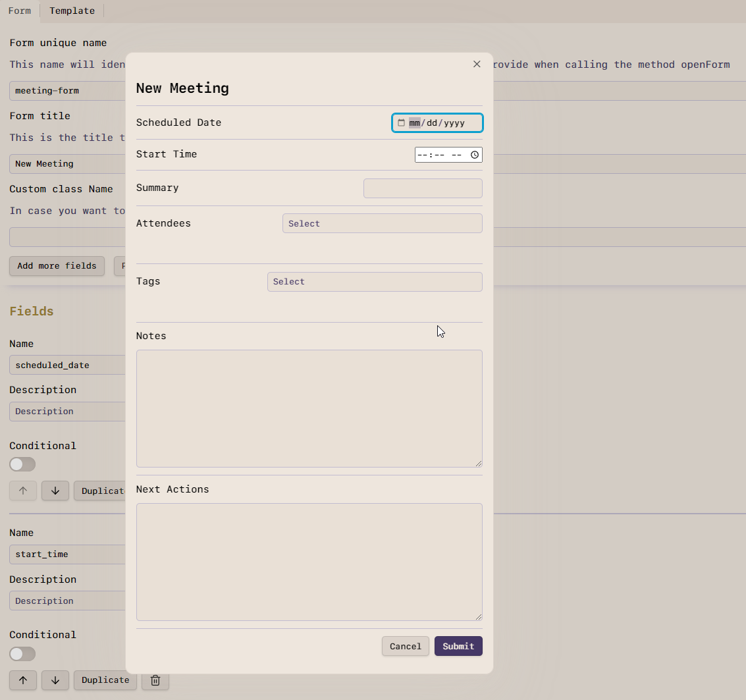The image size is (746, 700).
Task: Cancel the New Meeting dialog
Action: click(x=405, y=646)
